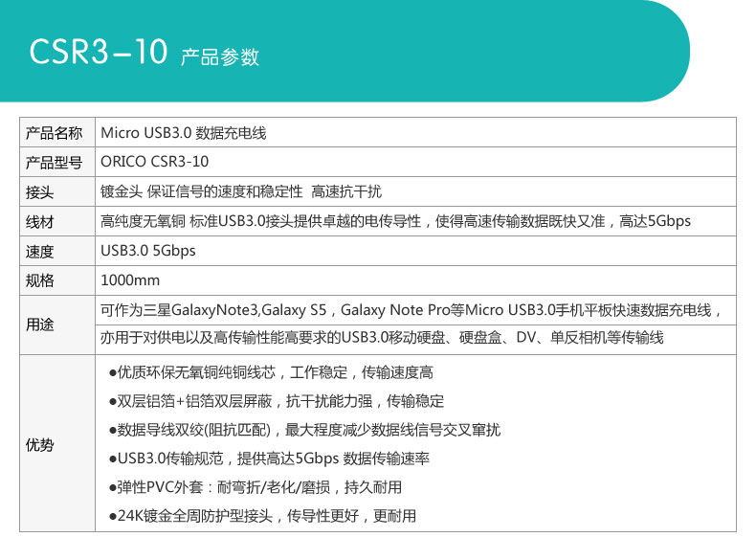The height and width of the screenshot is (537, 756).
Task: Click the 速度 row label
Action: point(39,252)
